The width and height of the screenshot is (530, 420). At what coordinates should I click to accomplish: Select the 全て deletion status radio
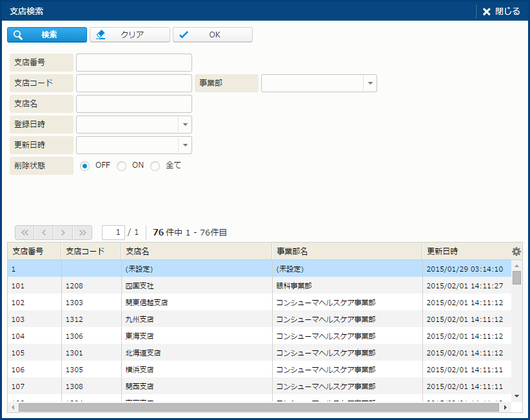click(x=155, y=166)
